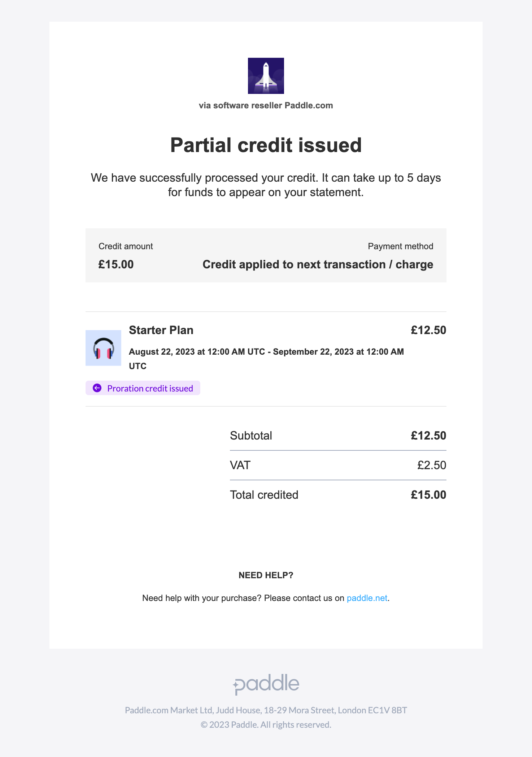Click the headphones product thumbnail

click(103, 348)
